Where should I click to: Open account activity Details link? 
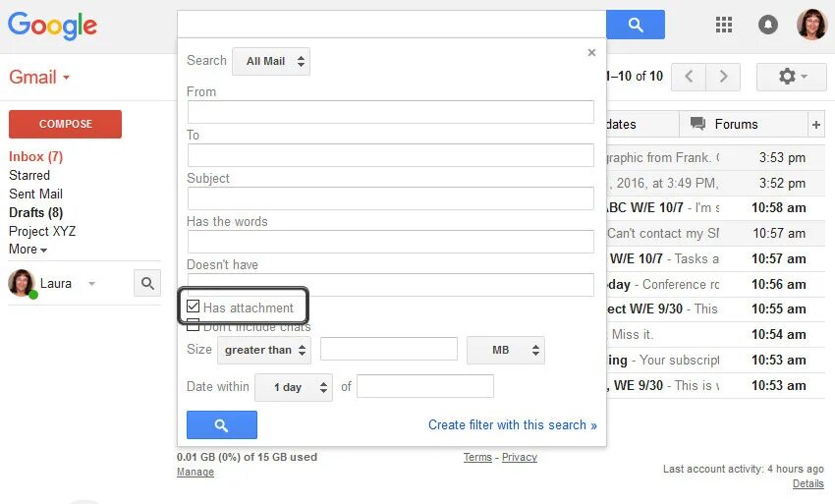807,483
